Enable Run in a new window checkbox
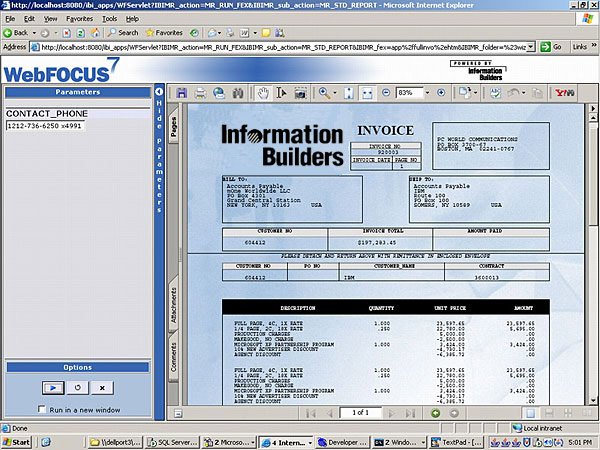This screenshot has height=450, width=600. 42,409
